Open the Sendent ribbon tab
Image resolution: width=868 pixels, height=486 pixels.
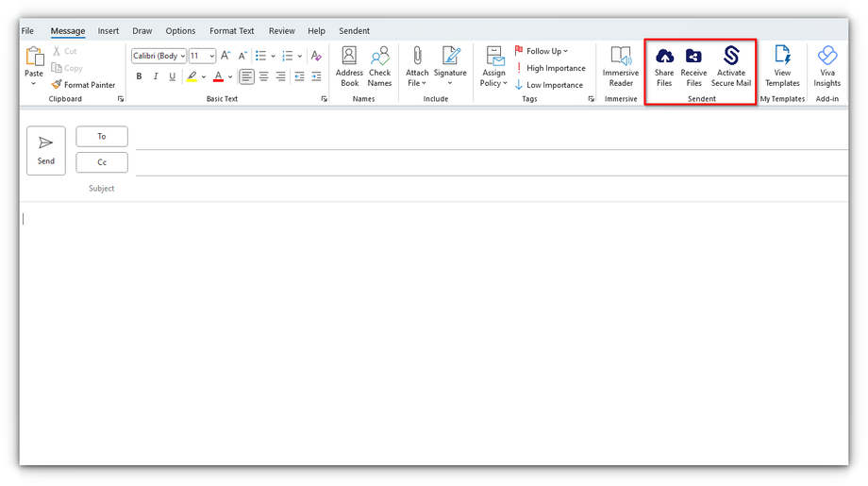point(354,31)
